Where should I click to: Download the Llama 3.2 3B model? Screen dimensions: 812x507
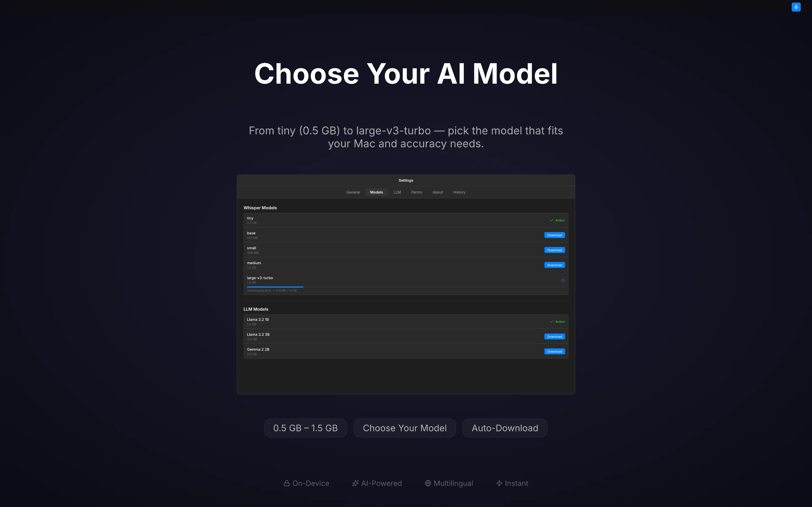click(x=554, y=336)
